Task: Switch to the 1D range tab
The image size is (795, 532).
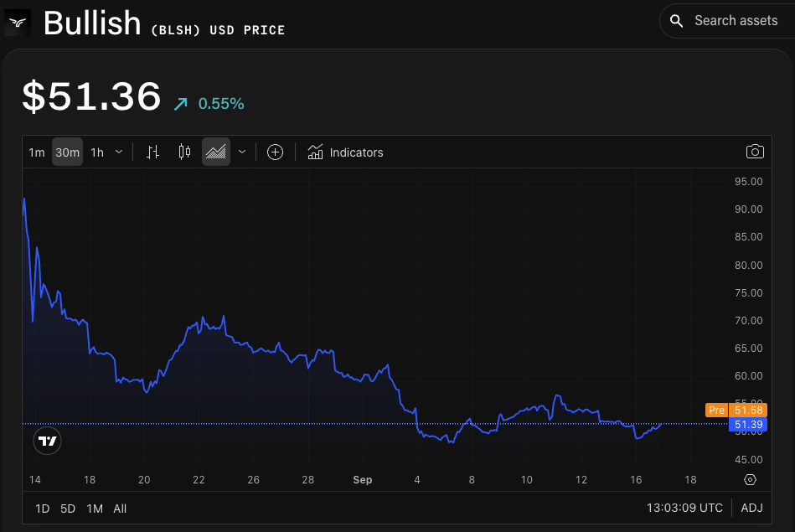Action: (41, 508)
